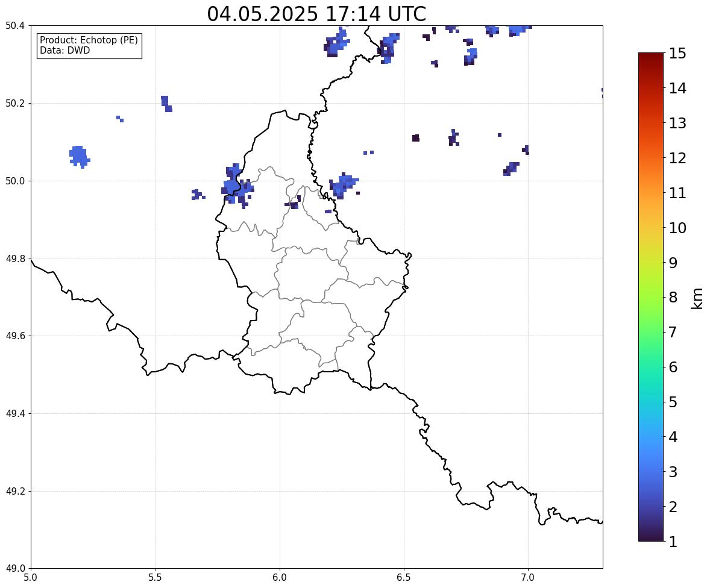Click the latitude axis label 49.8
Viewport: 710px width, 588px height.
[14, 258]
